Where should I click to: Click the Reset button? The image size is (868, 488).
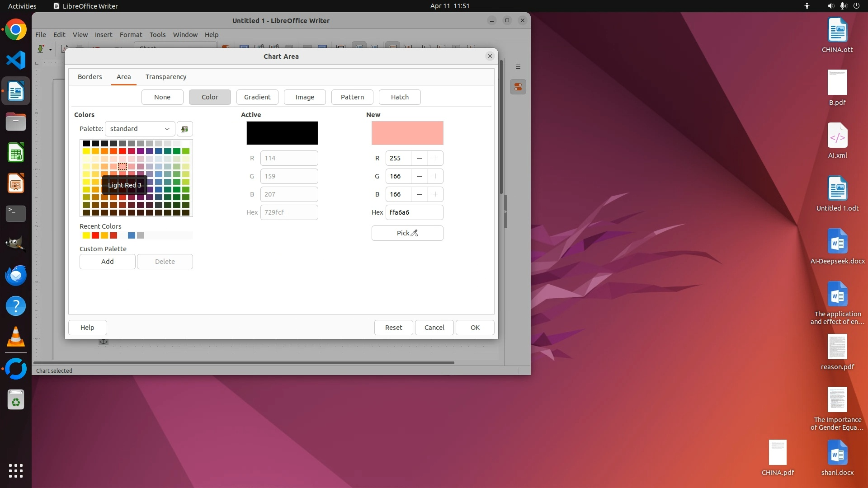[x=393, y=328]
